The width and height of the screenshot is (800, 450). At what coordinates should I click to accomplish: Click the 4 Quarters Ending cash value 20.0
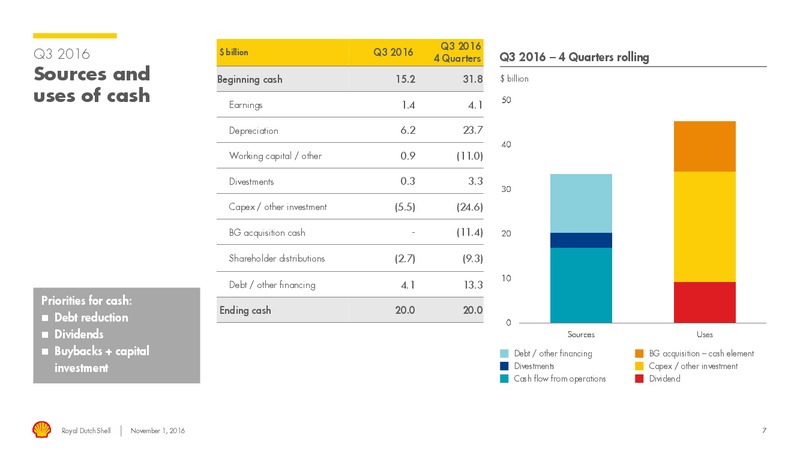click(x=472, y=310)
